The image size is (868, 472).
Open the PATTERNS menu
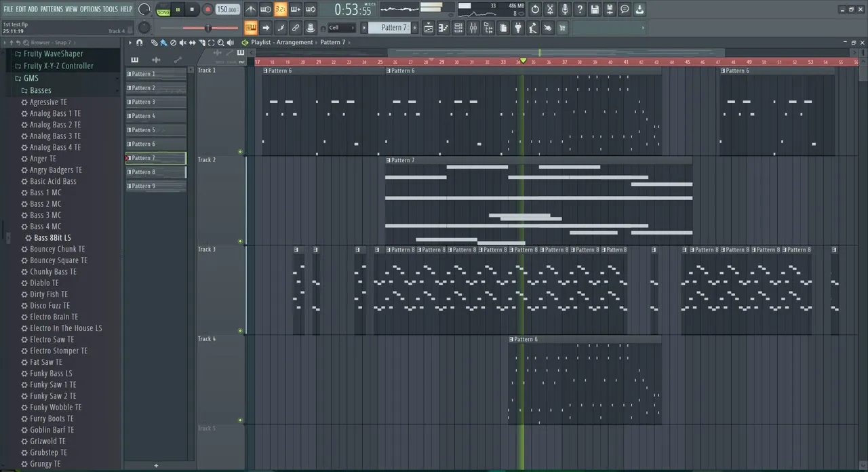coord(52,9)
